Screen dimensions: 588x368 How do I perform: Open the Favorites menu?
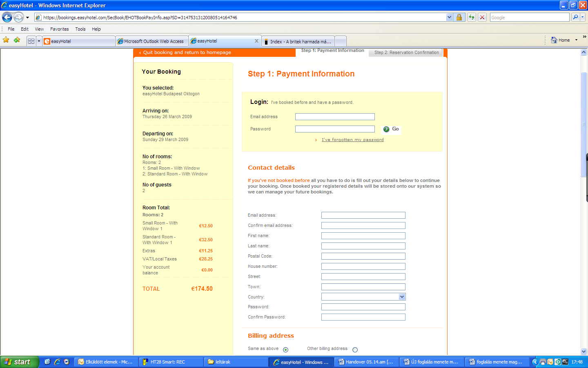coord(59,29)
